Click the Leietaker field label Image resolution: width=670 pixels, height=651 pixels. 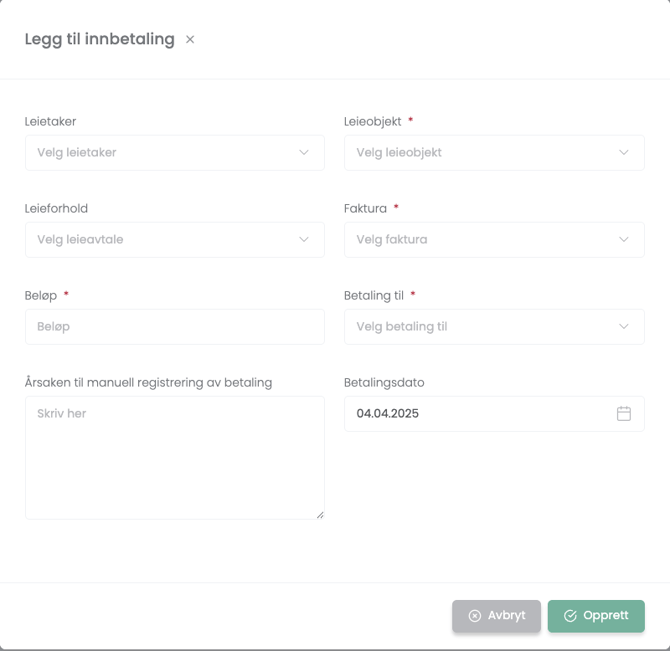[x=50, y=121]
